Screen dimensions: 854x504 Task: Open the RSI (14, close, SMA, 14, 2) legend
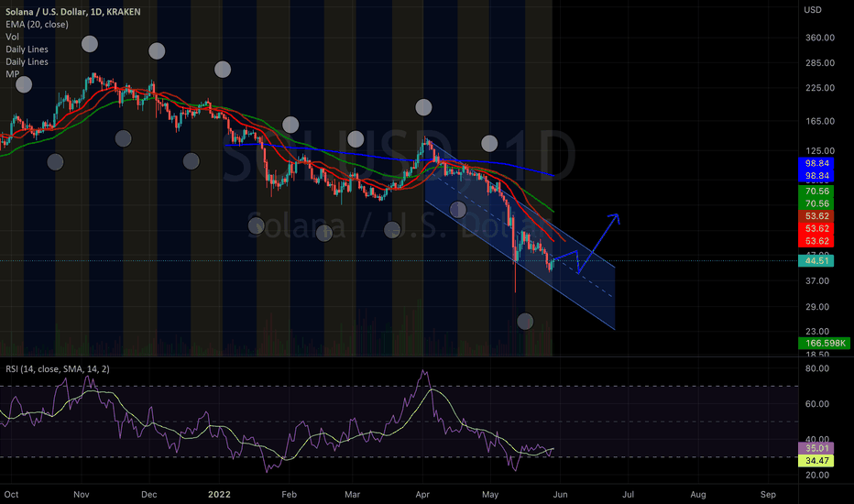(57, 369)
